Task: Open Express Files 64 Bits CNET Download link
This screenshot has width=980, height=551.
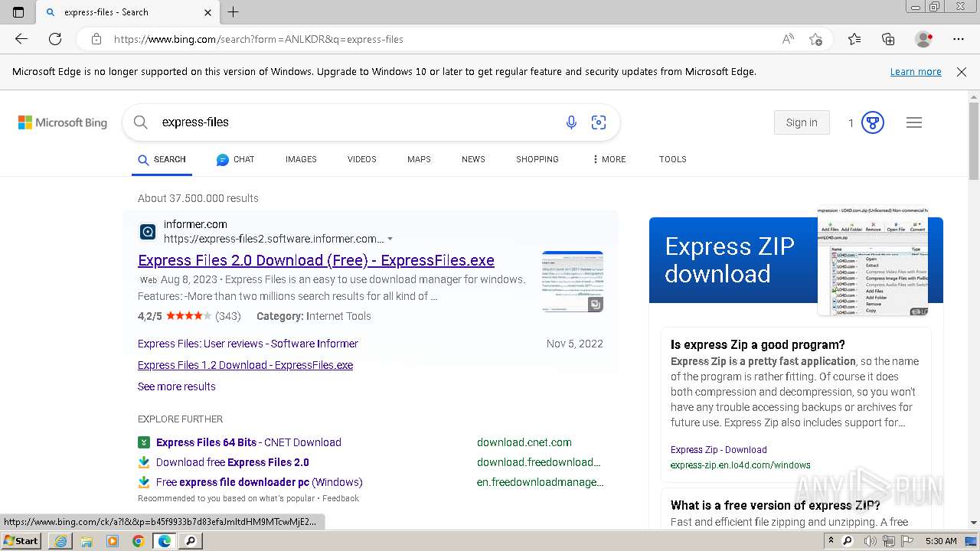Action: 249,442
